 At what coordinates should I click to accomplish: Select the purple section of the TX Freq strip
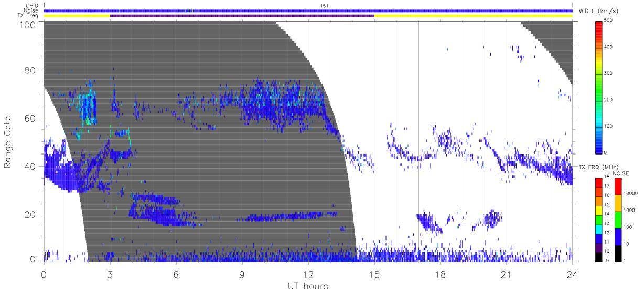coord(242,16)
